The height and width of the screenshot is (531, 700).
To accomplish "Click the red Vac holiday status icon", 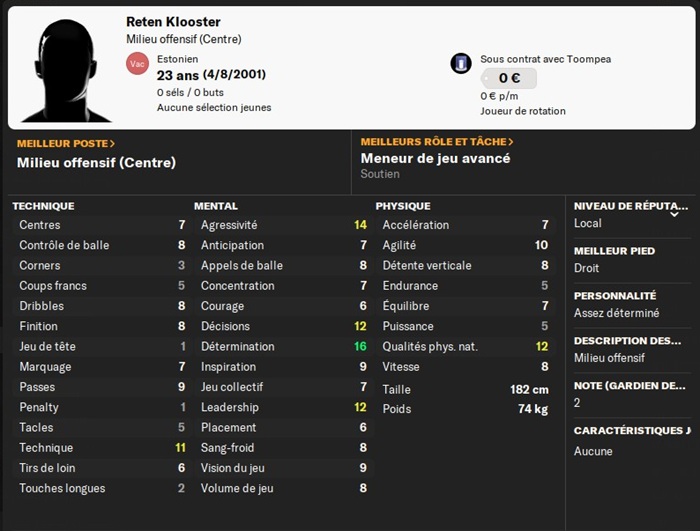I will coord(138,64).
